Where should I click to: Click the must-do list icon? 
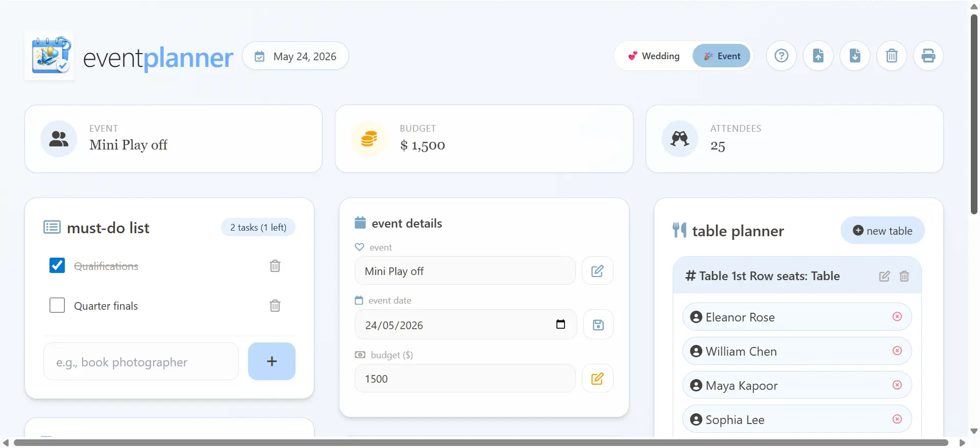(52, 227)
